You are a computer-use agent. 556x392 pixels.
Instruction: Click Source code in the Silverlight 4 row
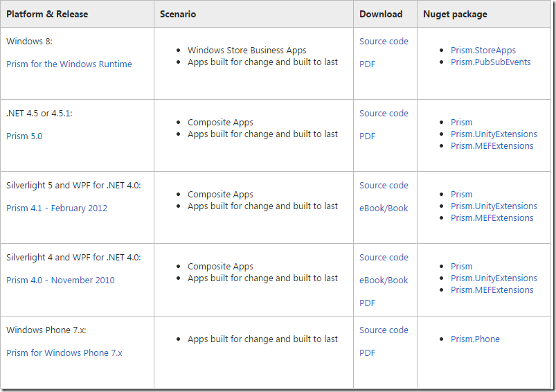click(x=384, y=258)
